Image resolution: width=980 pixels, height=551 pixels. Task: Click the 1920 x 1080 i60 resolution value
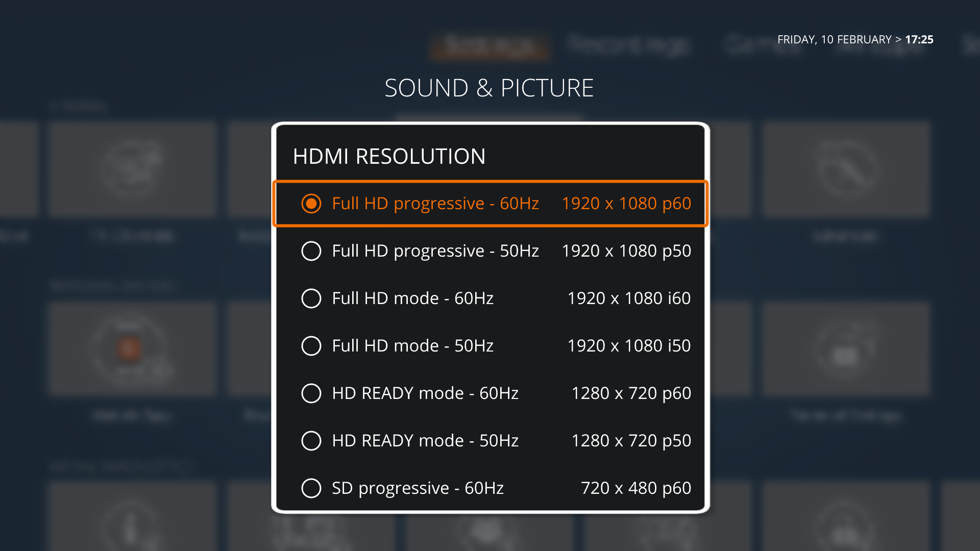(629, 298)
